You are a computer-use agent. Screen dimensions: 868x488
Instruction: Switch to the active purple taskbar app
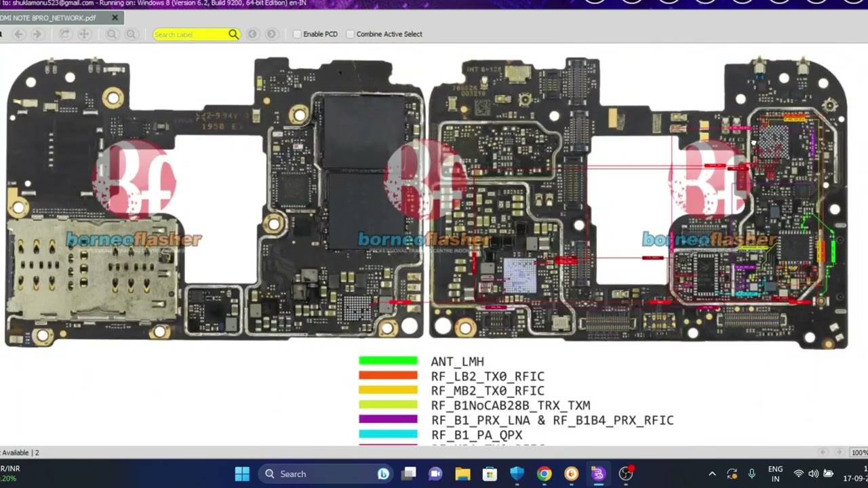click(598, 474)
